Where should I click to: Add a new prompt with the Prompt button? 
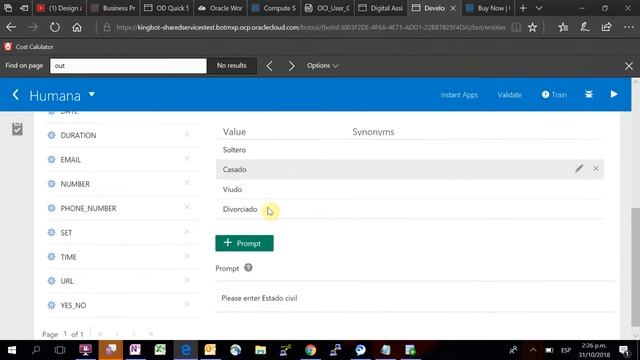tap(244, 243)
